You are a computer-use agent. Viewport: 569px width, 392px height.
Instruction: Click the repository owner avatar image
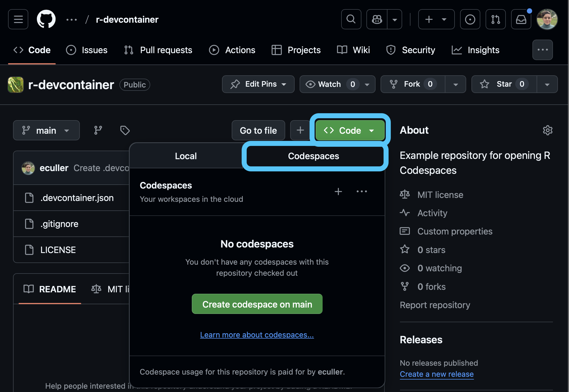point(16,85)
